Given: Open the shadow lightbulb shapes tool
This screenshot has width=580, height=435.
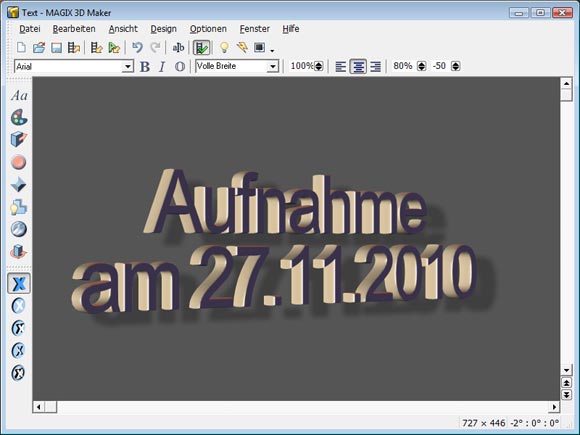Looking at the screenshot, I should (x=19, y=207).
